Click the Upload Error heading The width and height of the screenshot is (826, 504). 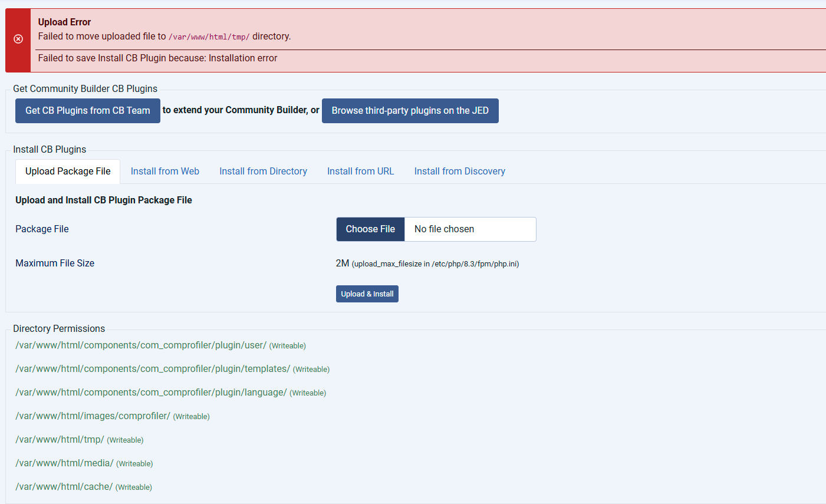pos(65,22)
